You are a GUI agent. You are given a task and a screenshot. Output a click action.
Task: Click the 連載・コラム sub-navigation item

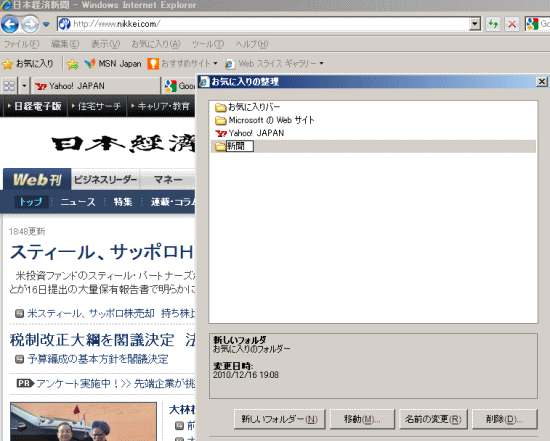173,202
